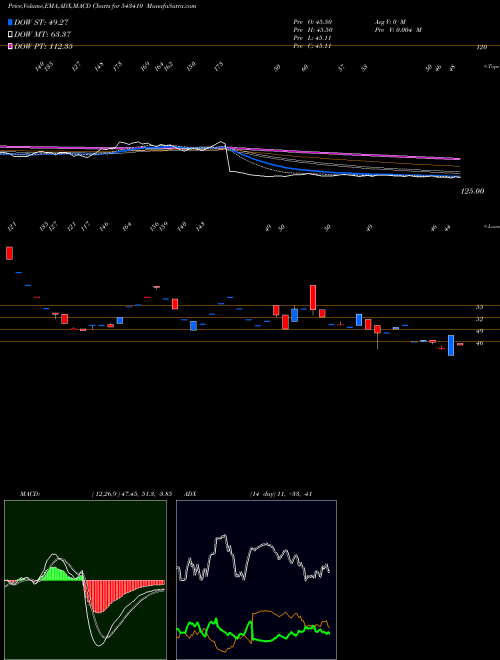Click the 49 price level label
The height and width of the screenshot is (660, 500).
point(479,331)
